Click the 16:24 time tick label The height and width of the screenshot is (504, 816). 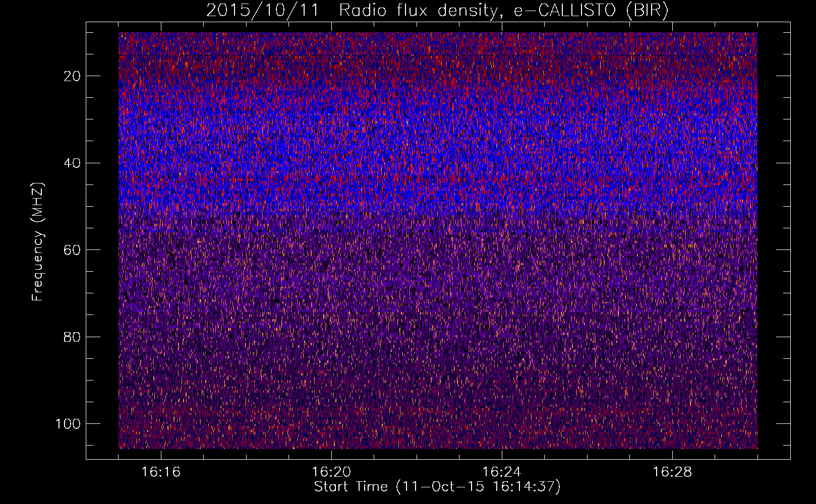pyautogui.click(x=501, y=472)
